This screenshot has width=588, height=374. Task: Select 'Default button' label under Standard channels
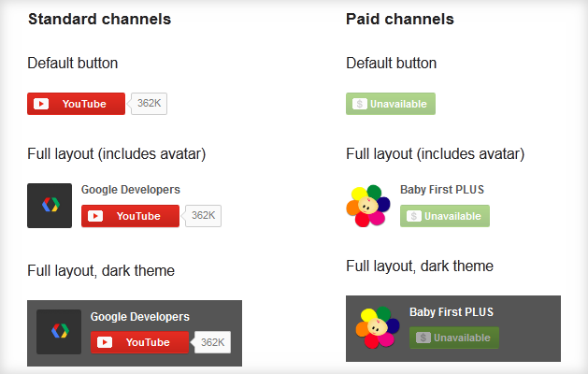click(73, 63)
